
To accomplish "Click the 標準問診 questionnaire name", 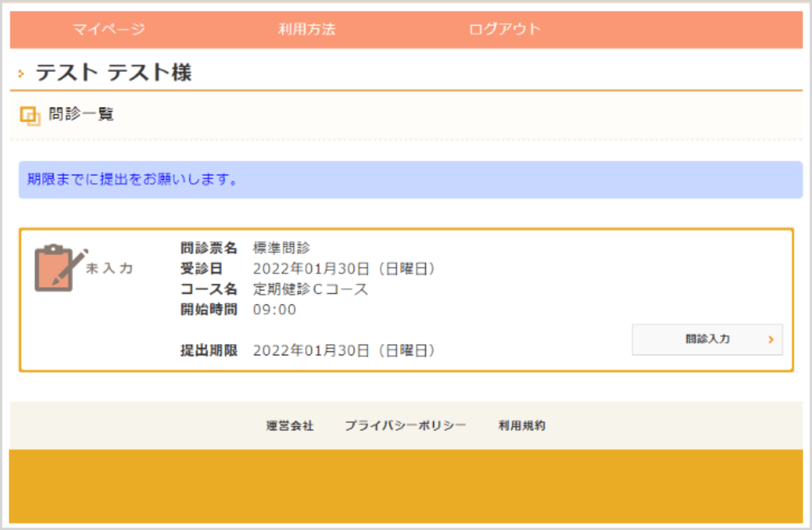I will [281, 247].
